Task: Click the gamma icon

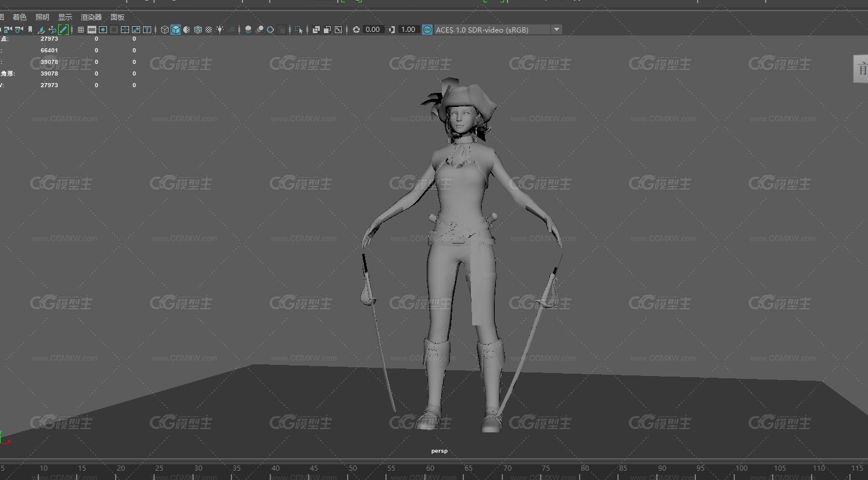Action: click(x=392, y=30)
